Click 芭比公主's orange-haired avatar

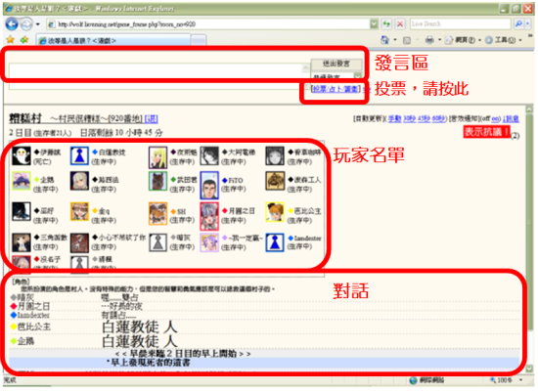pyautogui.click(x=275, y=212)
